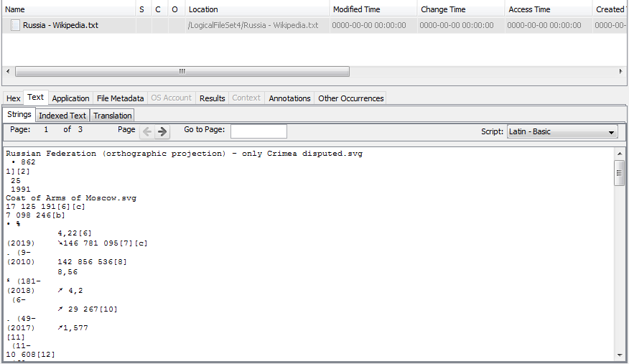The image size is (629, 364).
Task: Select the Indexed Text sub-tab
Action: (x=62, y=116)
